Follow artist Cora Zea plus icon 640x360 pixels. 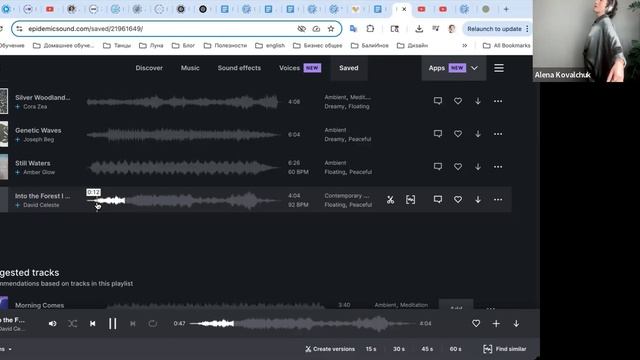pos(18,107)
